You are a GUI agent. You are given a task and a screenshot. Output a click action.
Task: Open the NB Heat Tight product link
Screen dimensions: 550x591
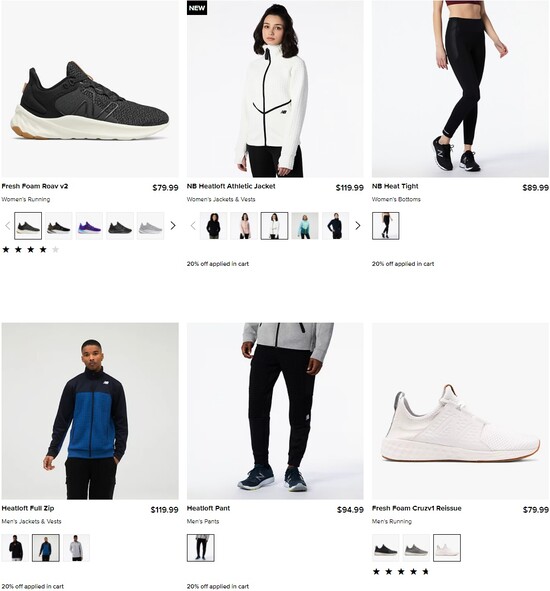395,186
